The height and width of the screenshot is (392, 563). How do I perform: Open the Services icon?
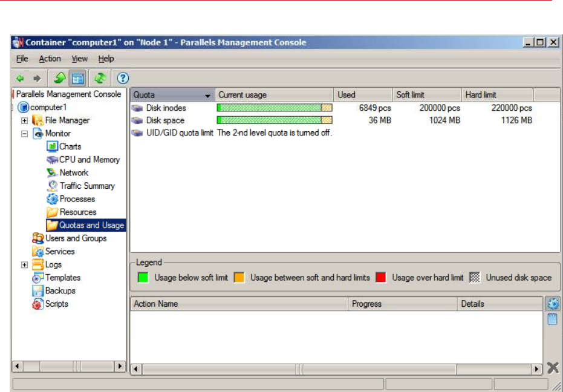click(x=37, y=252)
